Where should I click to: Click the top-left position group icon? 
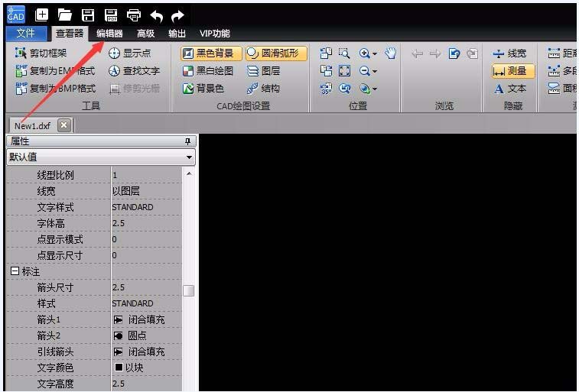point(326,53)
